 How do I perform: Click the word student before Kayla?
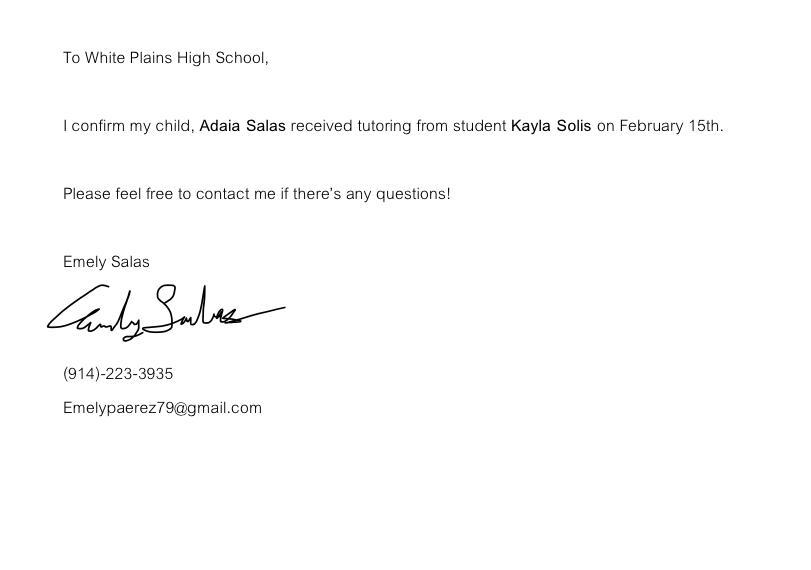479,126
